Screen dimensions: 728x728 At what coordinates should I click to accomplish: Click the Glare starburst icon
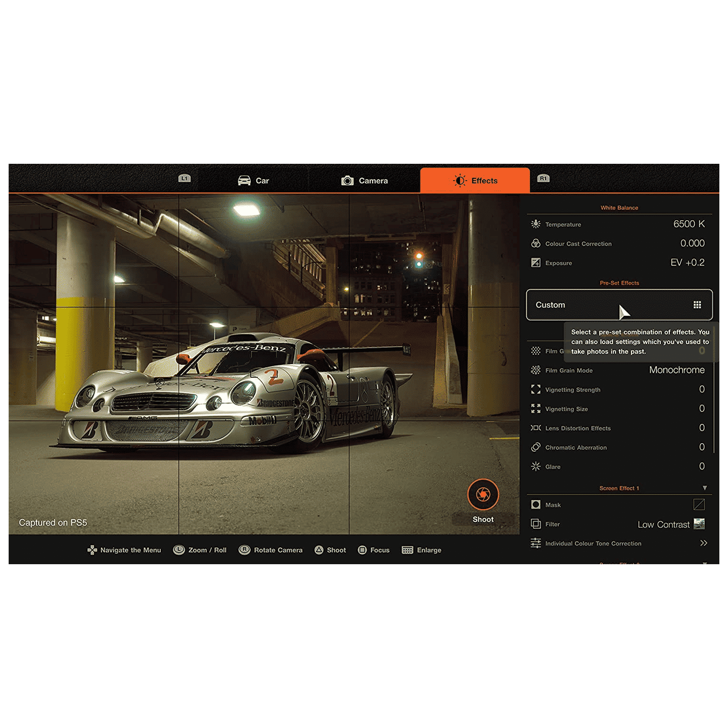536,466
